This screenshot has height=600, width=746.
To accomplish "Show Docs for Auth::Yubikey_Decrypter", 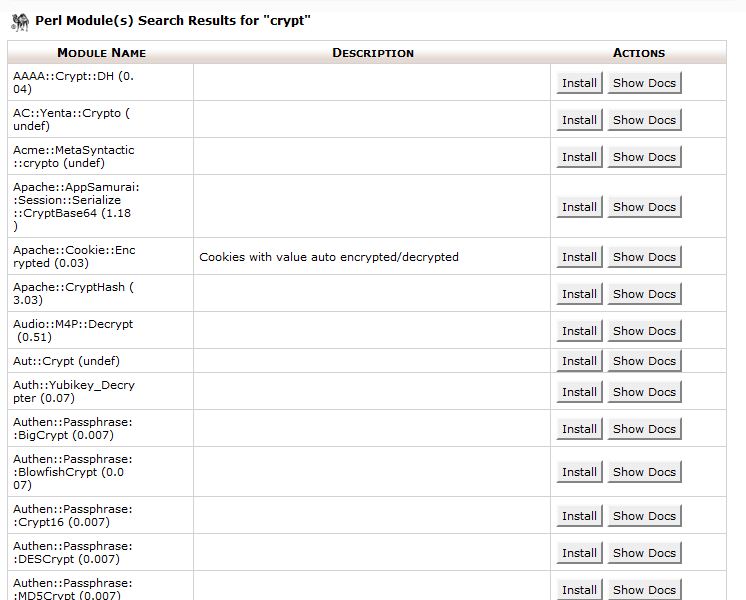I will (644, 392).
